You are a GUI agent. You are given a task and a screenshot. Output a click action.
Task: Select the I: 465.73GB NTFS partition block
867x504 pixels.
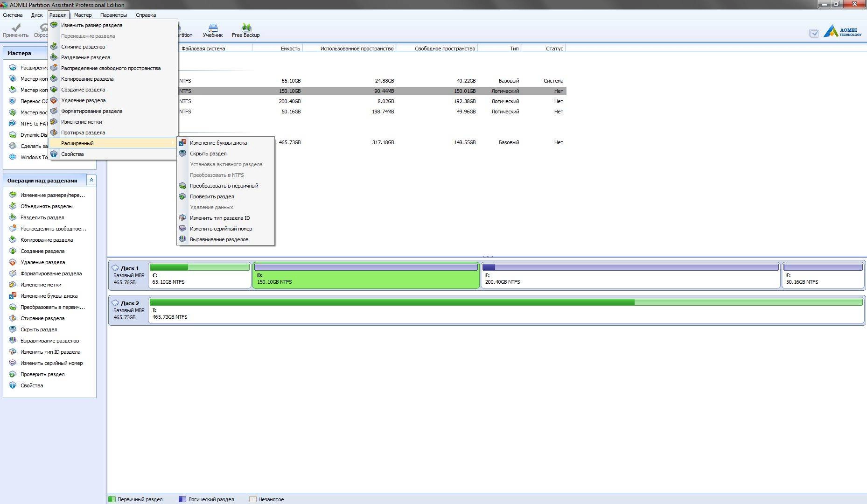click(x=506, y=310)
